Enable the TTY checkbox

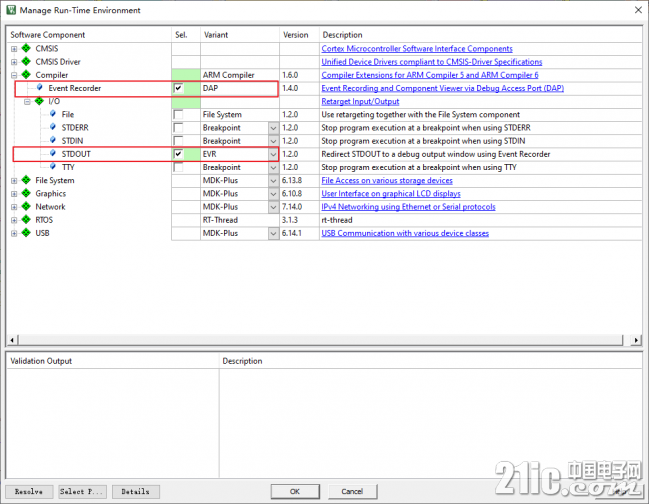178,167
